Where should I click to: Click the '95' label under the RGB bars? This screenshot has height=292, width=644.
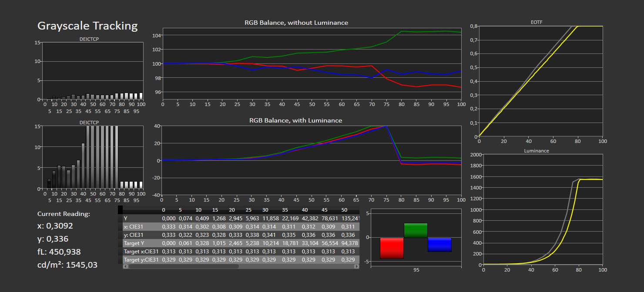point(416,270)
